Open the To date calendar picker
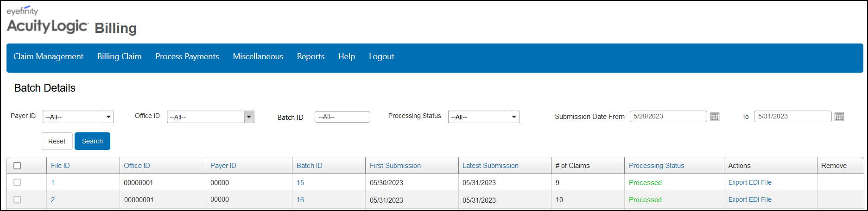This screenshot has width=868, height=211. tap(839, 117)
